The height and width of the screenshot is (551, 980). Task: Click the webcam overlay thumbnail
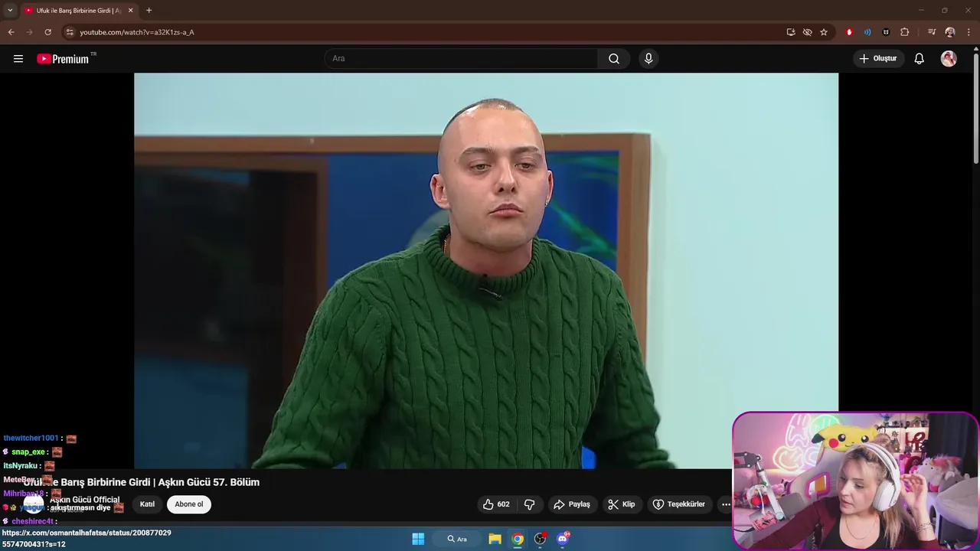coord(855,481)
